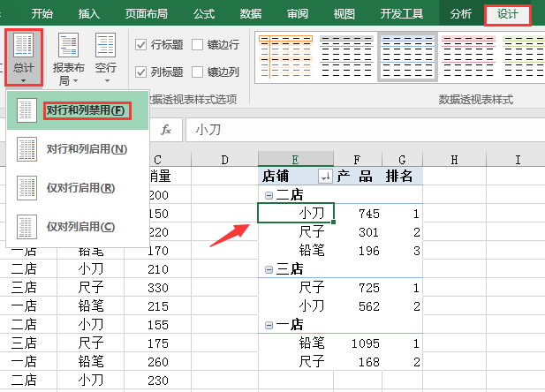The width and height of the screenshot is (545, 392).
Task: Toggle the 行标题 checkbox
Action: [140, 45]
